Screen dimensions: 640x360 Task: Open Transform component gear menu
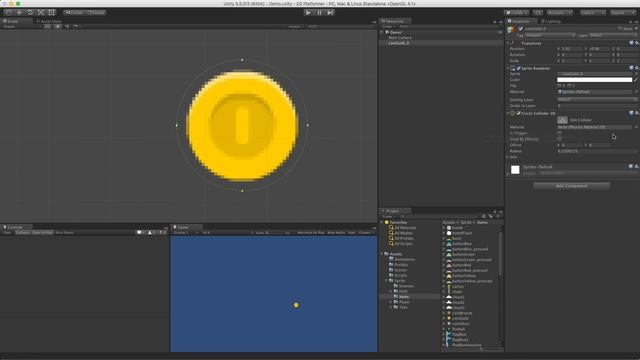click(637, 43)
